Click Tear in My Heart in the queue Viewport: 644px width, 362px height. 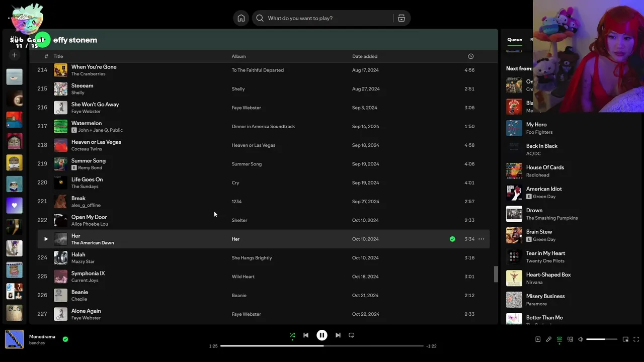pos(545,253)
